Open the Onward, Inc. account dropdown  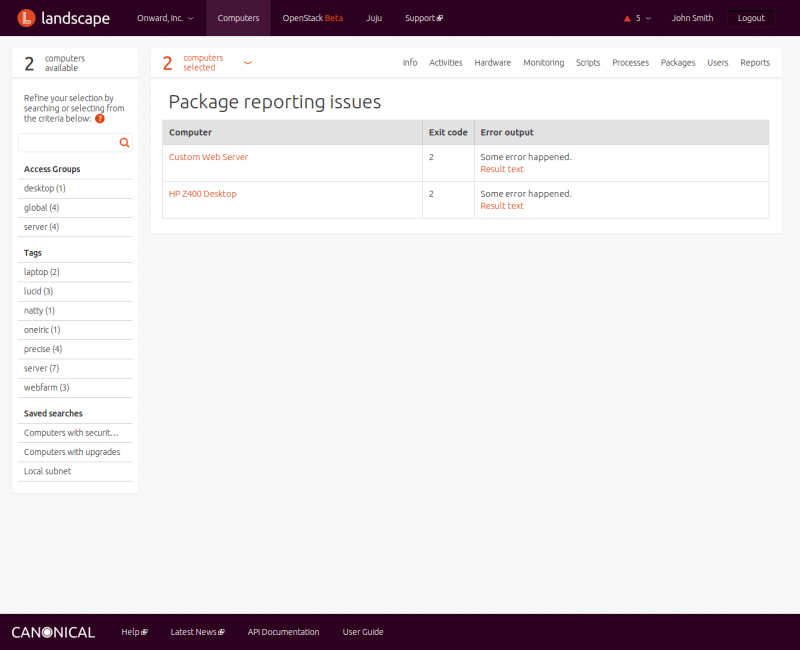pyautogui.click(x=165, y=18)
